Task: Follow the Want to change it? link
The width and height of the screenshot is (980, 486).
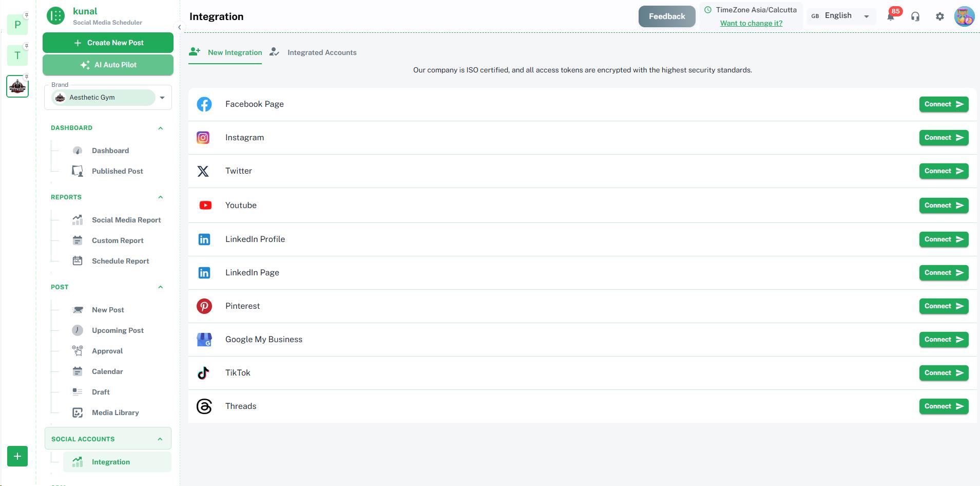Action: coord(751,23)
